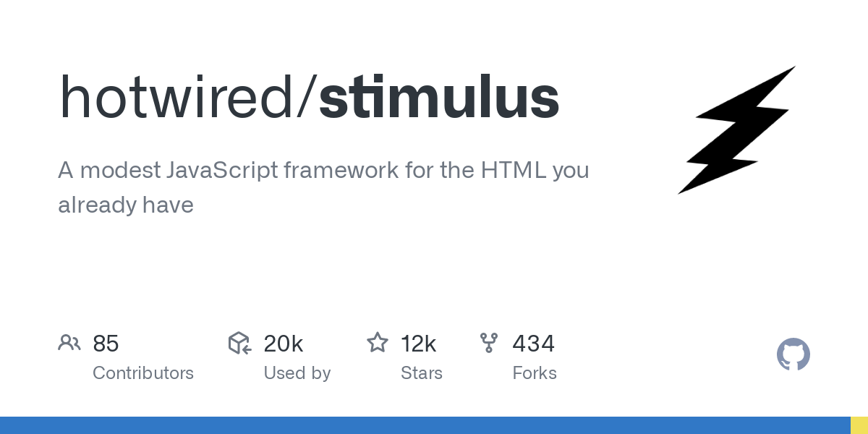Click the Used by package icon
The height and width of the screenshot is (434, 868).
point(239,343)
